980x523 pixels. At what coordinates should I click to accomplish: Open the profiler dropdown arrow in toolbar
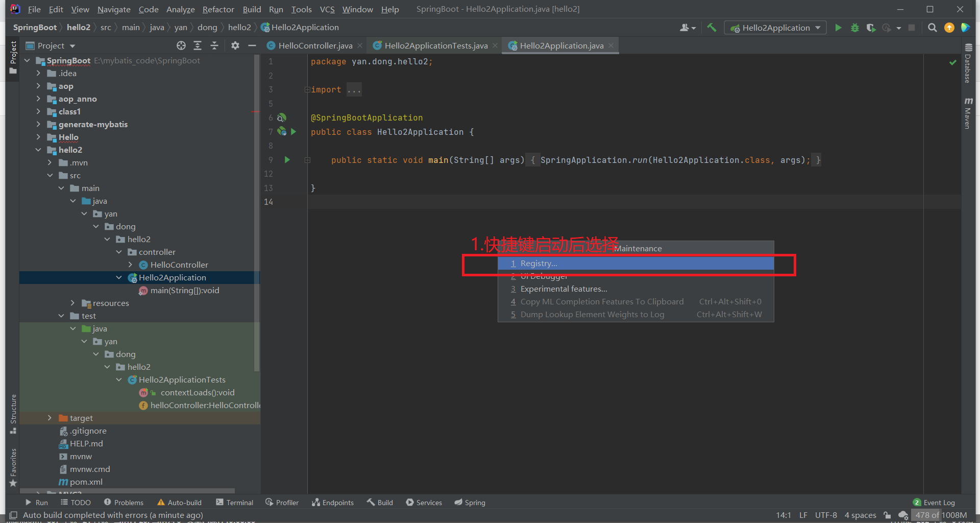(x=898, y=28)
